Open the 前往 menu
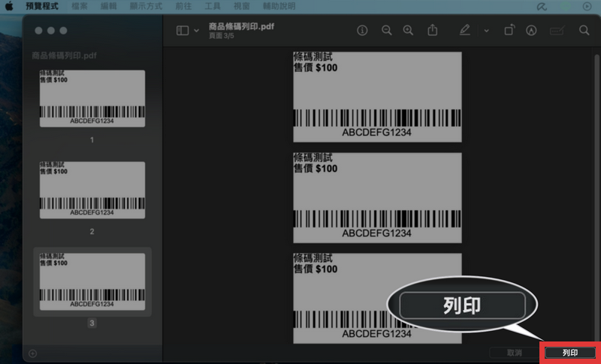Image resolution: width=601 pixels, height=364 pixels. 183,6
